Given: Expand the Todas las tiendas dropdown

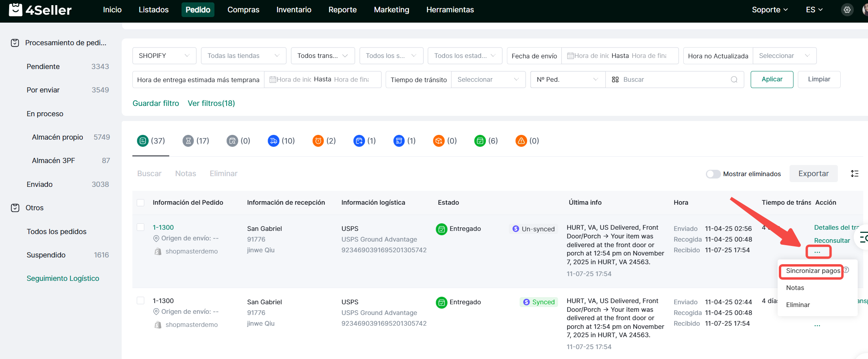Looking at the screenshot, I should point(243,56).
